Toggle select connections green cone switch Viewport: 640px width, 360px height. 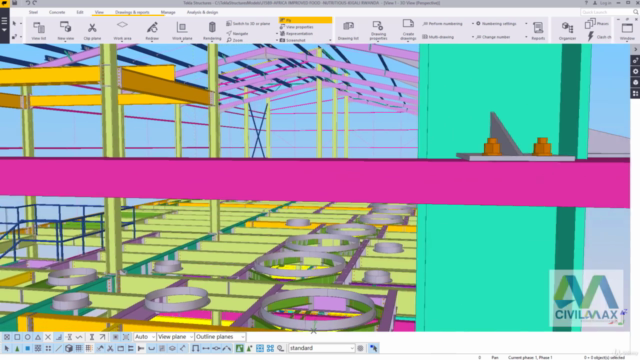click(x=17, y=348)
